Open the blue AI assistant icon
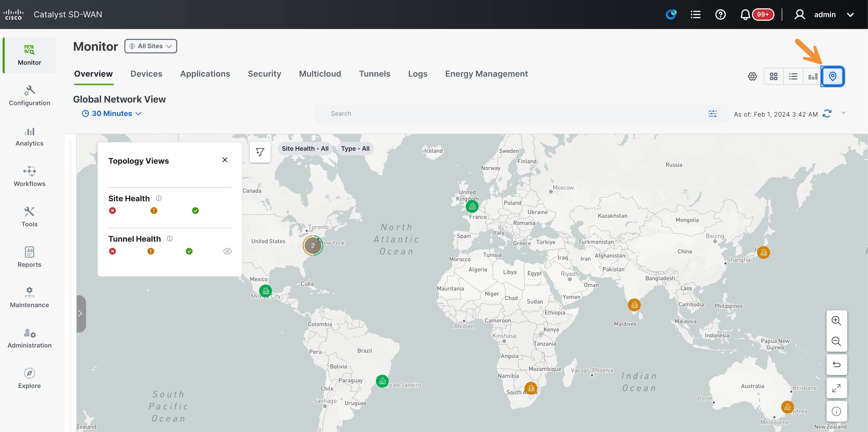 pos(671,15)
